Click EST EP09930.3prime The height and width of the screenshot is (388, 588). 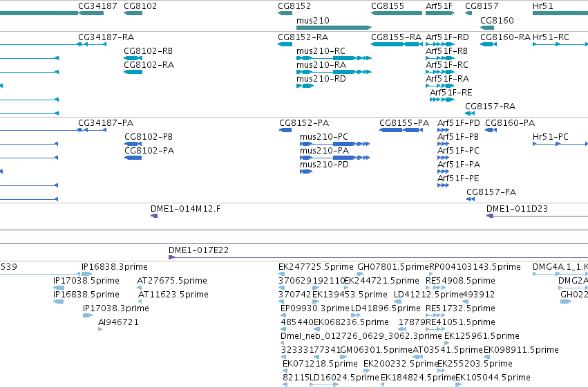point(315,309)
